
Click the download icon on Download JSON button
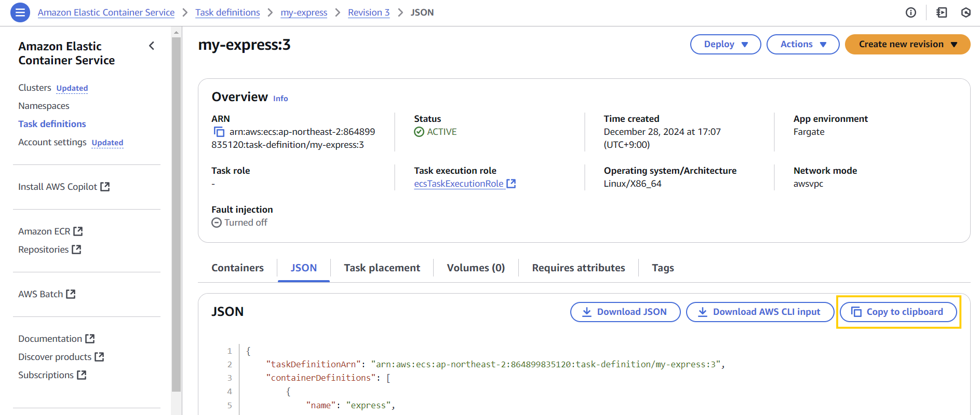(587, 312)
